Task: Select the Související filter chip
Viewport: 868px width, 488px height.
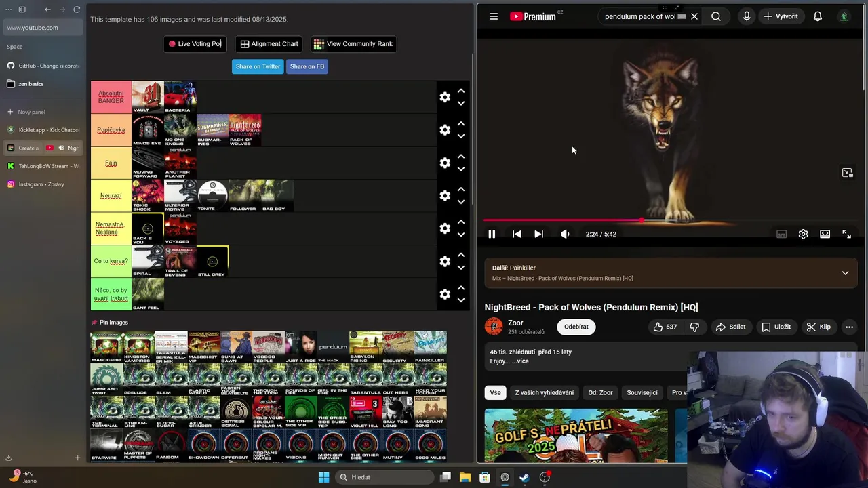Action: pos(642,392)
